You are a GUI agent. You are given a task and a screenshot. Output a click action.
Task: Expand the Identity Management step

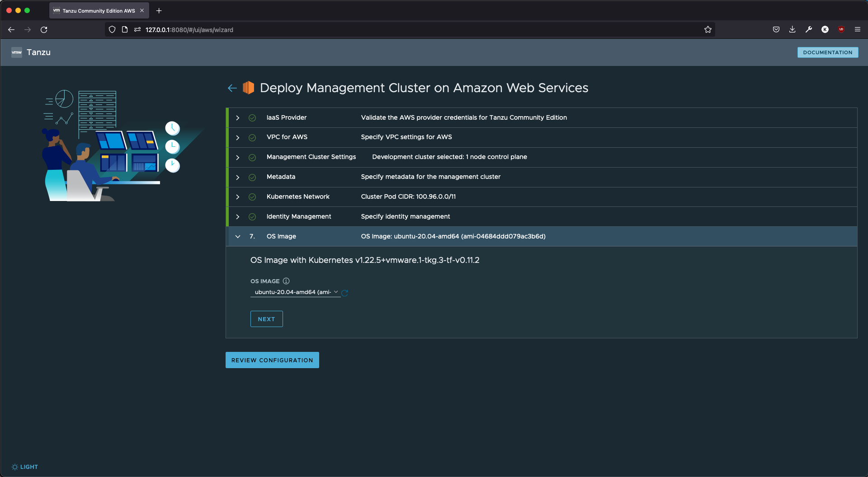click(238, 217)
